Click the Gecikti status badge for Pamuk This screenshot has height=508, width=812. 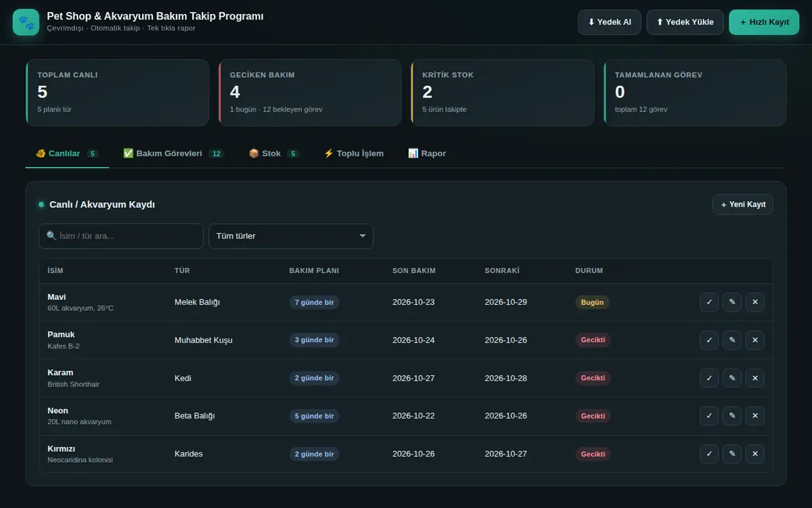click(593, 340)
